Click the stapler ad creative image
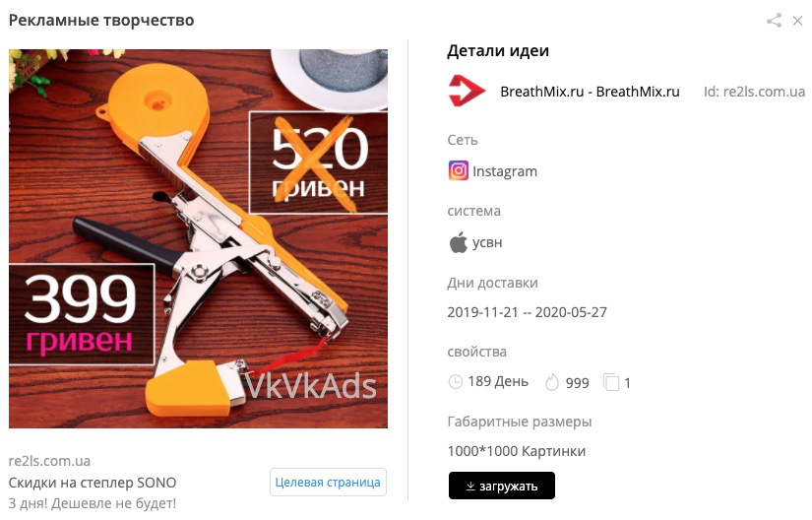812x520 pixels. click(199, 238)
